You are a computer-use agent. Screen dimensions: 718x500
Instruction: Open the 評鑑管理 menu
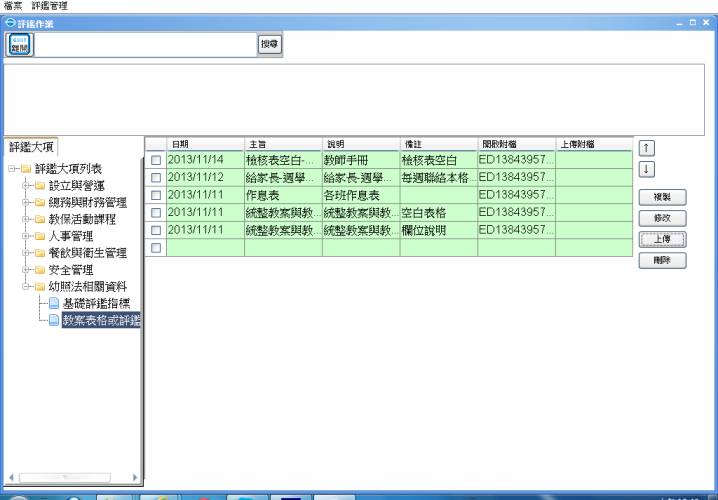49,6
